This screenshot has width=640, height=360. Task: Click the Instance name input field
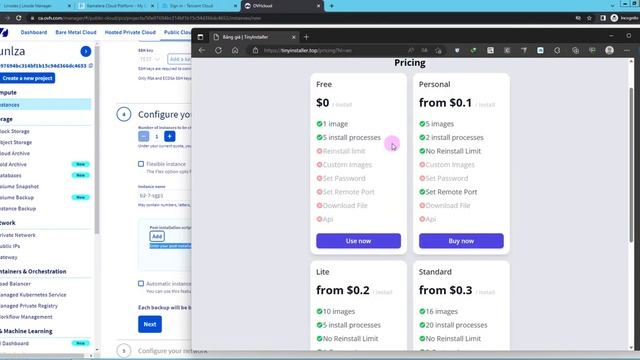coord(164,196)
